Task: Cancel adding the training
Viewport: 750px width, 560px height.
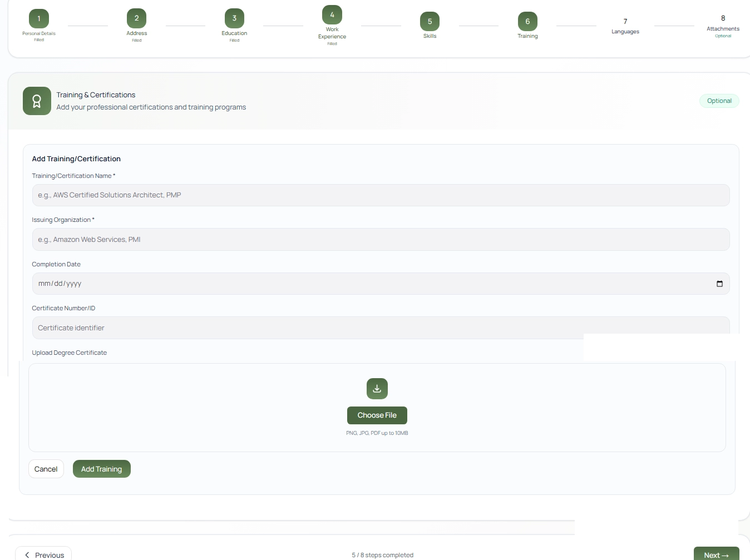Action: pos(46,469)
